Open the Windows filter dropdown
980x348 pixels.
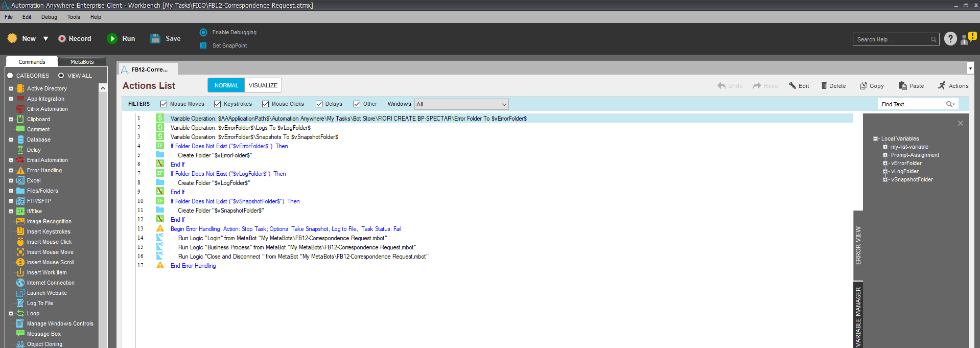(x=461, y=104)
